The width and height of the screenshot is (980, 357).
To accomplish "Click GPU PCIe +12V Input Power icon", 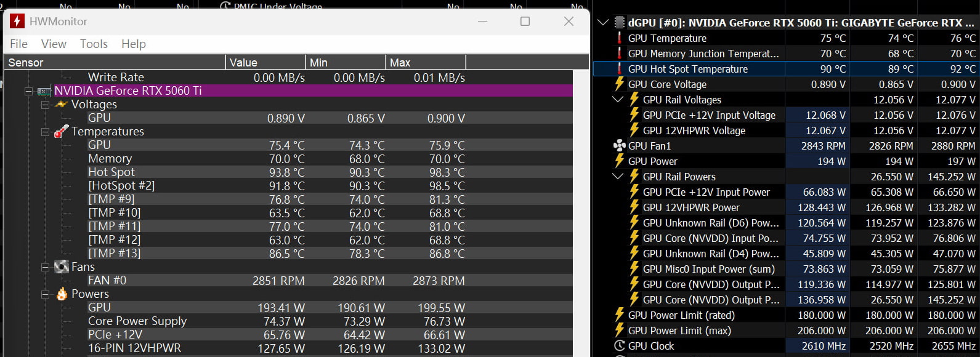I will [634, 192].
